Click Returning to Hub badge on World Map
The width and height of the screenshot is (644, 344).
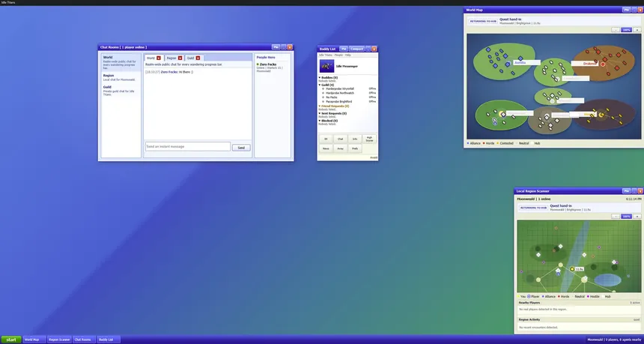(482, 22)
